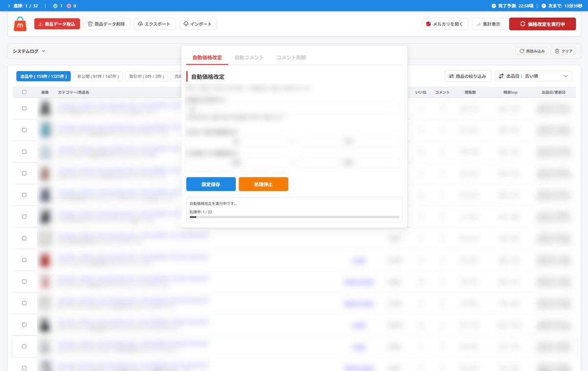Click the orange shopping bag app logo

tap(20, 24)
